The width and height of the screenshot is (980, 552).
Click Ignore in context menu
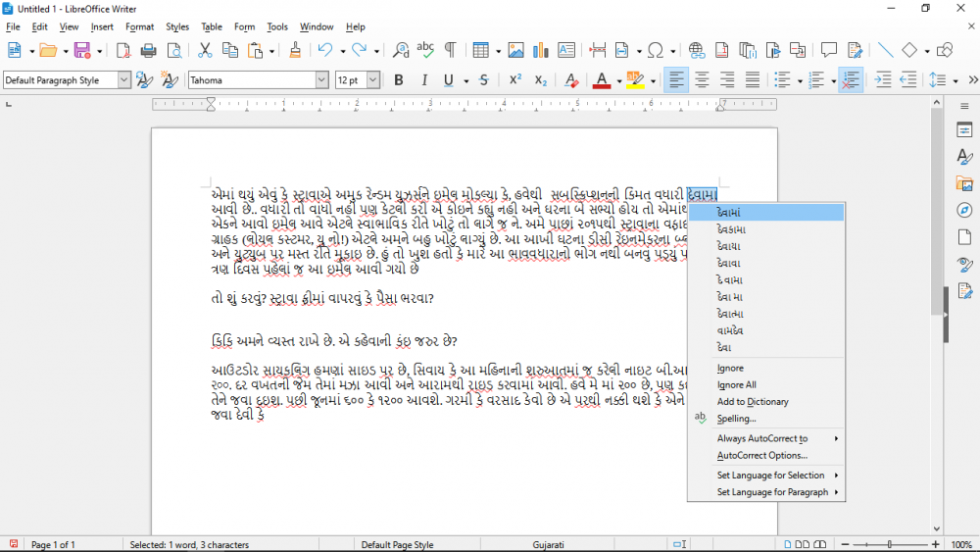point(767,369)
